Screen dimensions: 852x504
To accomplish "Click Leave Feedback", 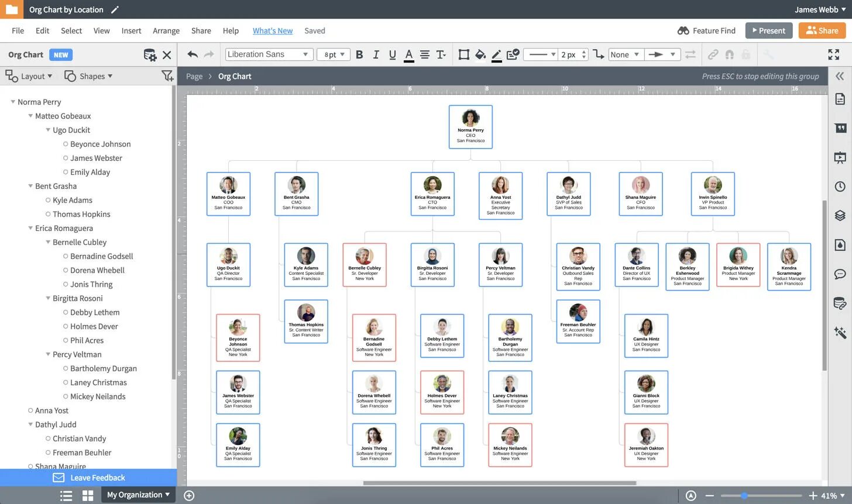I will [x=88, y=478].
